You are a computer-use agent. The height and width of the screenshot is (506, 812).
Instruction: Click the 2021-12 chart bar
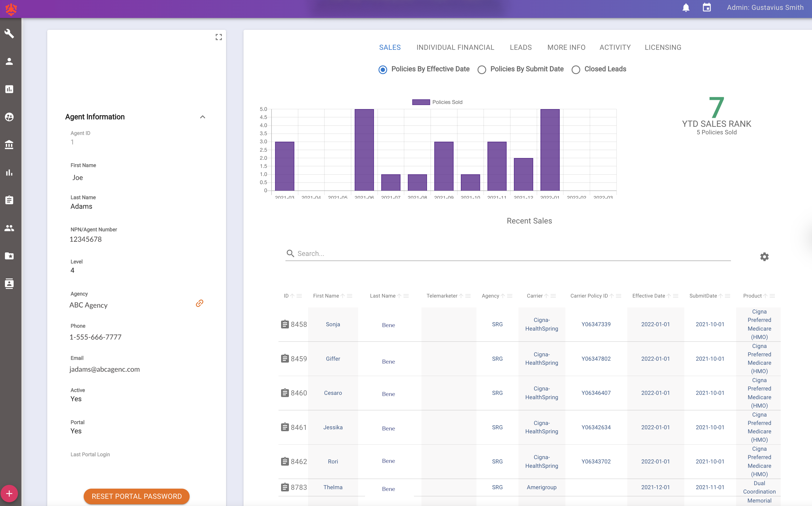523,174
